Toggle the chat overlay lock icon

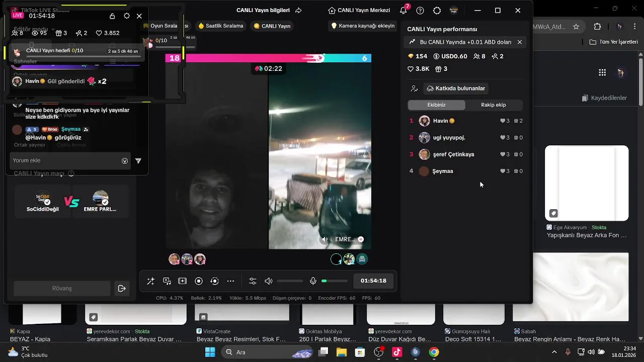coord(112,16)
